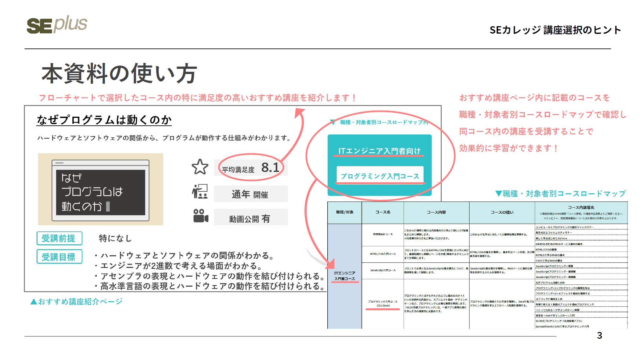The width and height of the screenshot is (644, 362).
Task: Click the instructor classroom icon
Action: coord(200,192)
